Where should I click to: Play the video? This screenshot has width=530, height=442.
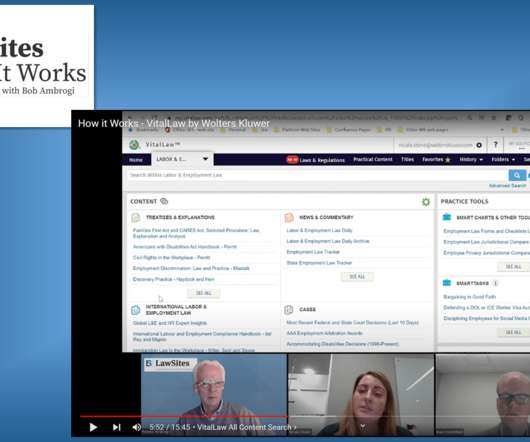[x=93, y=427]
